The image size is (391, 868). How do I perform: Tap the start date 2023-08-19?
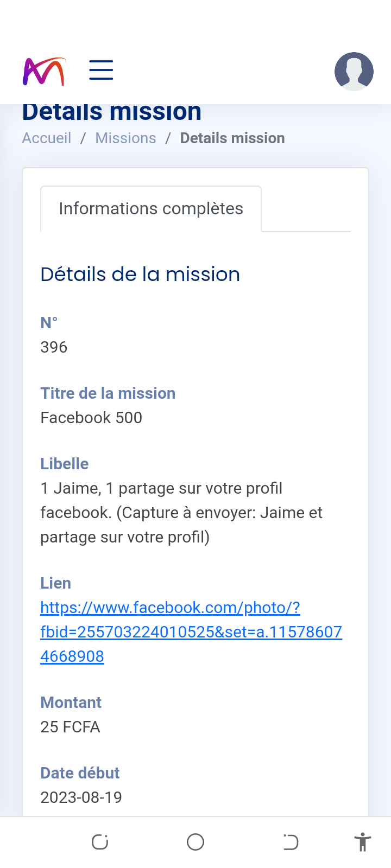[81, 797]
